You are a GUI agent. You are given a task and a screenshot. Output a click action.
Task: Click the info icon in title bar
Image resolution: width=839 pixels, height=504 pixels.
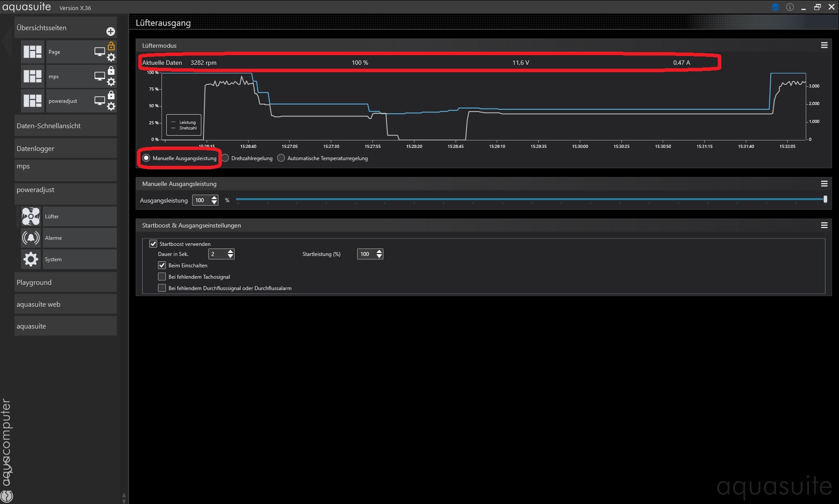click(x=790, y=7)
